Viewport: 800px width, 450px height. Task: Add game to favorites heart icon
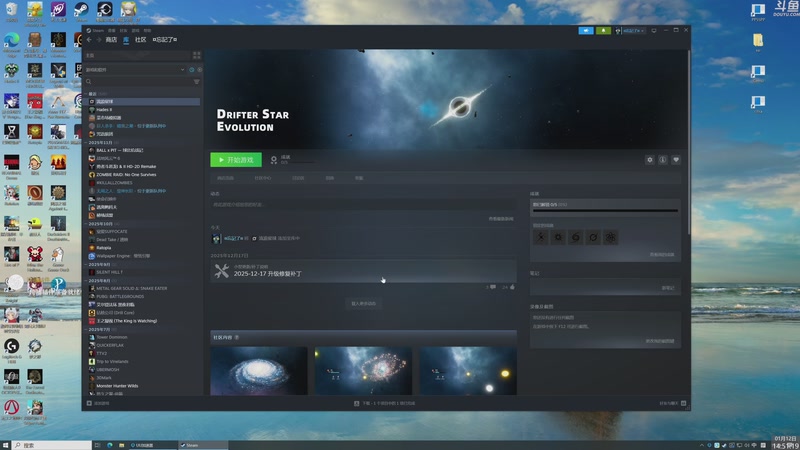676,160
